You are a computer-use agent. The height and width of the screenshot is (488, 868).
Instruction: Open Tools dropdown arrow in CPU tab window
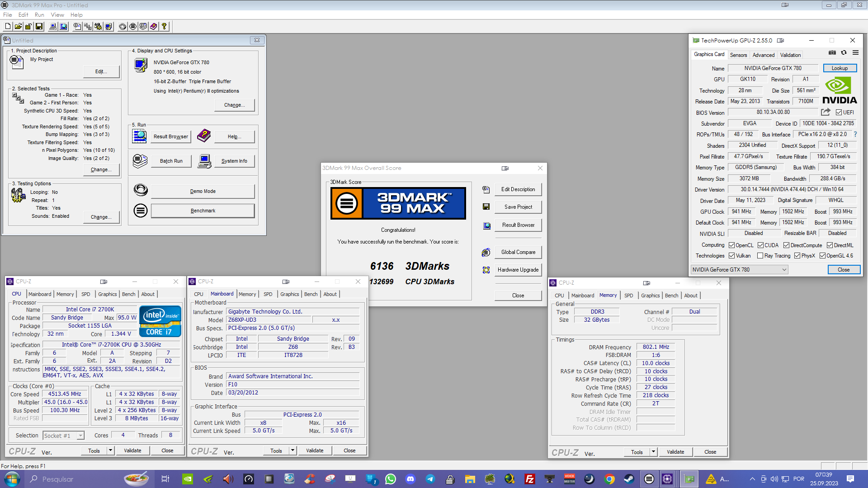coord(110,450)
